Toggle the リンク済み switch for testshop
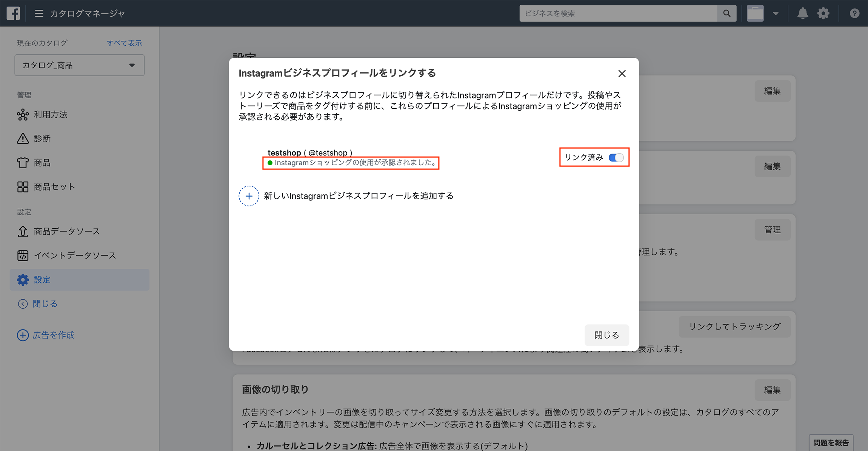The image size is (868, 451). click(616, 157)
